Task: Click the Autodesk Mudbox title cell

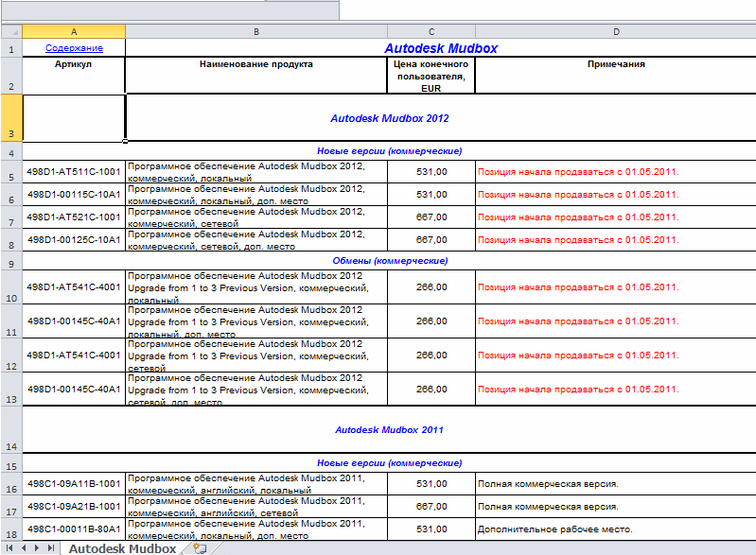Action: tap(441, 48)
